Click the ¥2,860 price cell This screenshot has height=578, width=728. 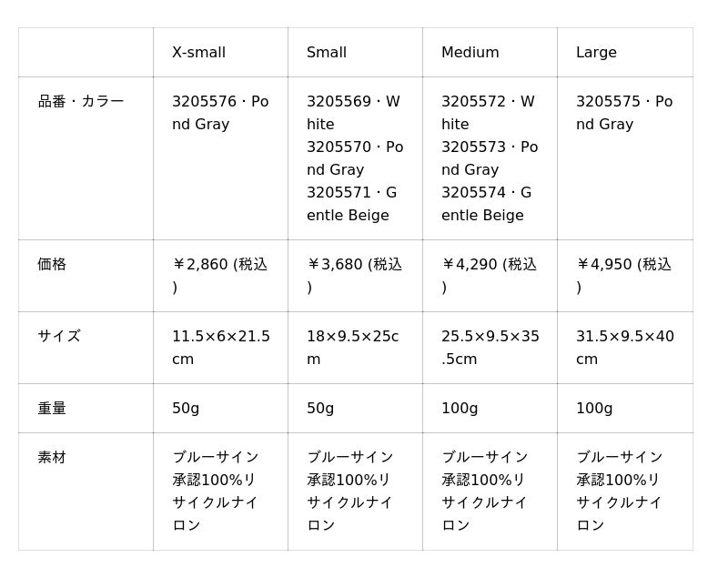click(220, 276)
